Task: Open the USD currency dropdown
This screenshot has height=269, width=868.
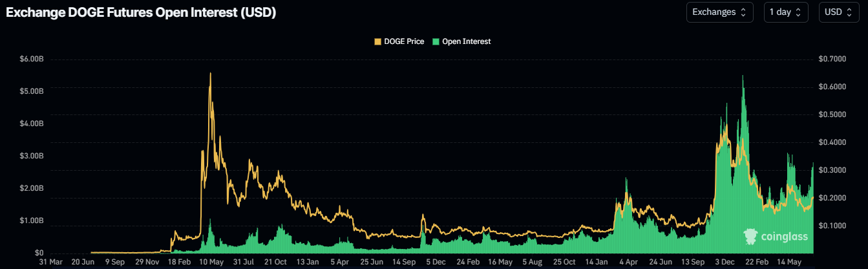Action: (839, 12)
